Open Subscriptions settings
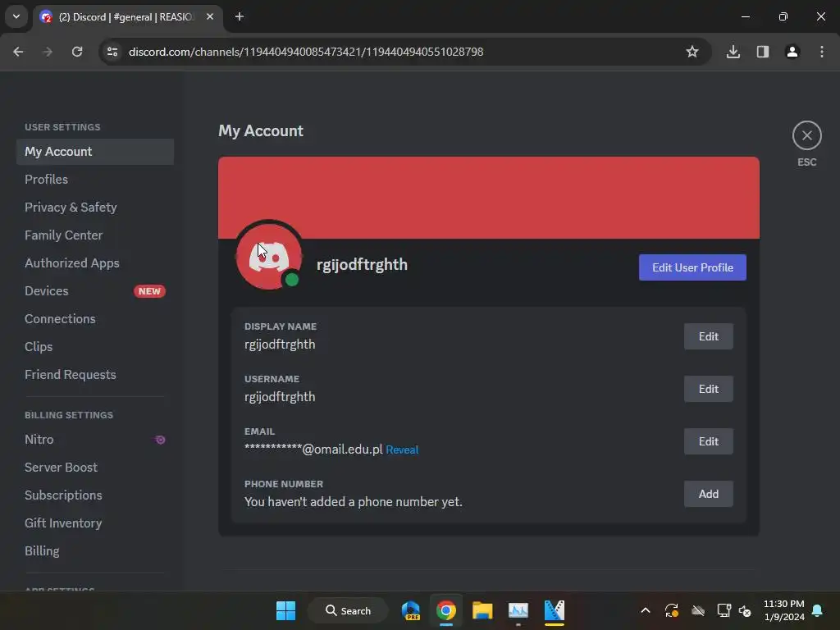The width and height of the screenshot is (840, 630). coord(95,495)
